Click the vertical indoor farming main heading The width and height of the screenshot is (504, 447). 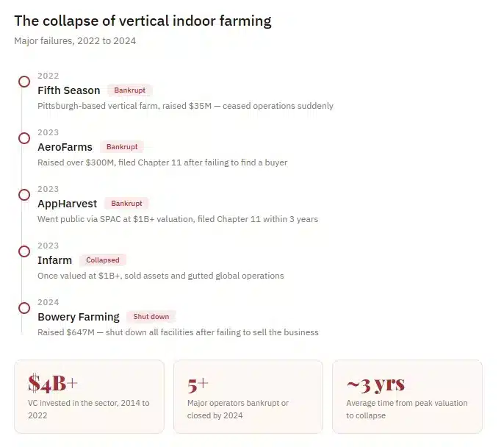pyautogui.click(x=143, y=21)
